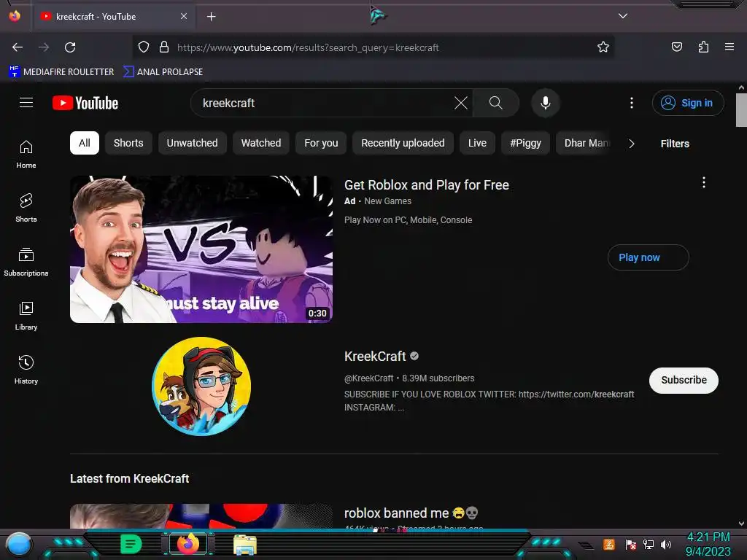Bookmark this page with star icon

pyautogui.click(x=603, y=47)
